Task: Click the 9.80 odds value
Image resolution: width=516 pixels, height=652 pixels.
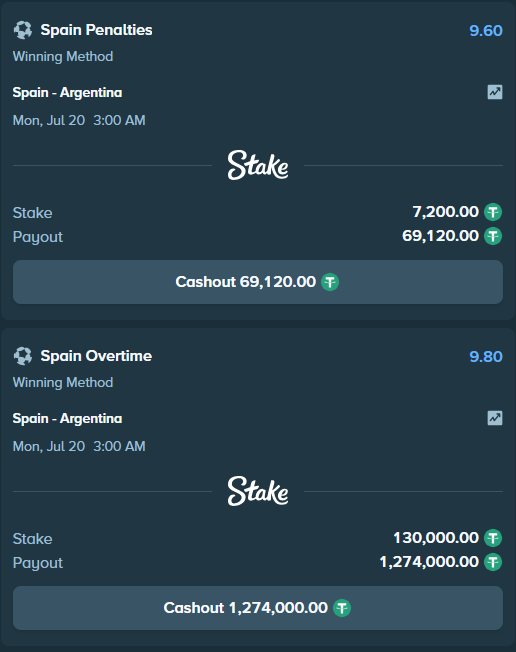Action: [486, 356]
